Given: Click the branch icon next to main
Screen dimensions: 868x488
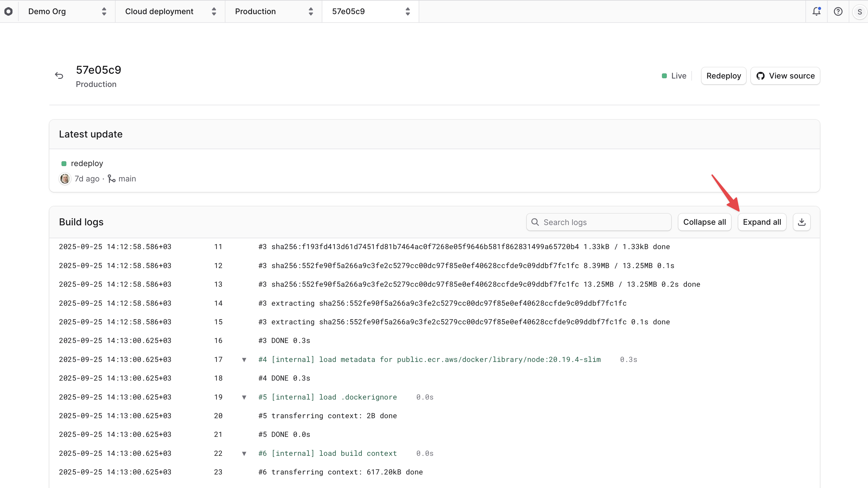Looking at the screenshot, I should [x=111, y=178].
